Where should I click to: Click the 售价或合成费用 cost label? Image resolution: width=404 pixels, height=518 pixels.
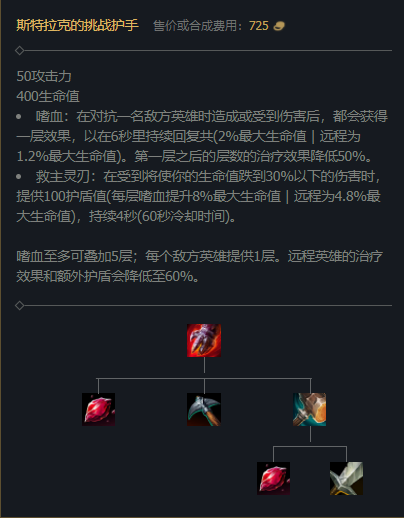click(195, 26)
